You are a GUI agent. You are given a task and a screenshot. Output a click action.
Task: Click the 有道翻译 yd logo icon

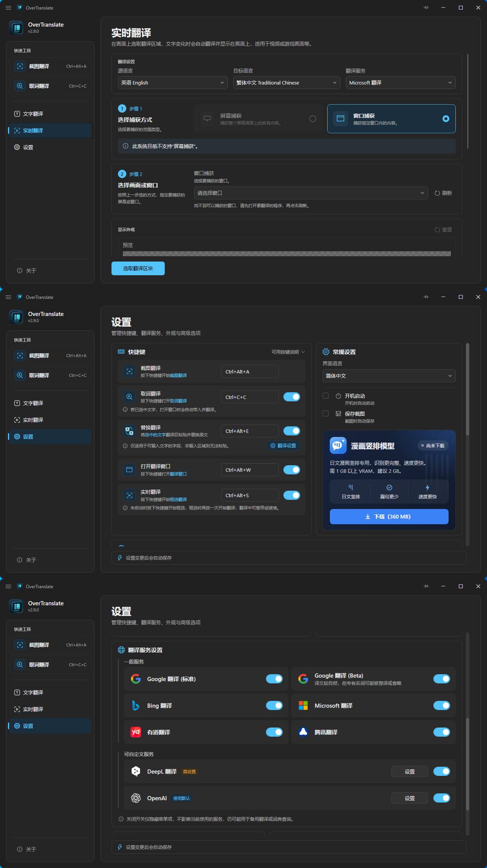(136, 732)
